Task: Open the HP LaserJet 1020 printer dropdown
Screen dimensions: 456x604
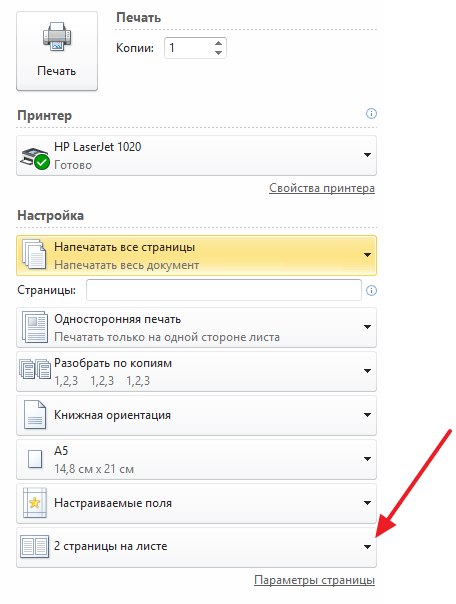Action: click(196, 156)
